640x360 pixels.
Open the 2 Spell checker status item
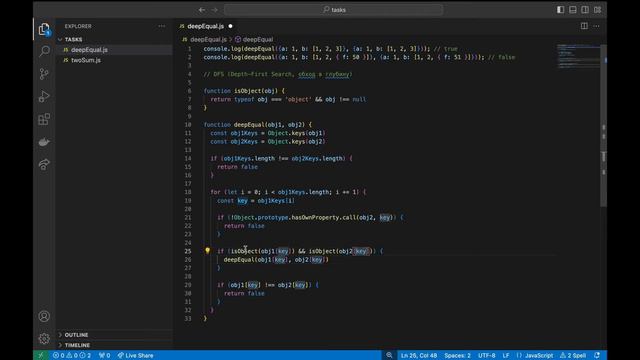tap(573, 355)
